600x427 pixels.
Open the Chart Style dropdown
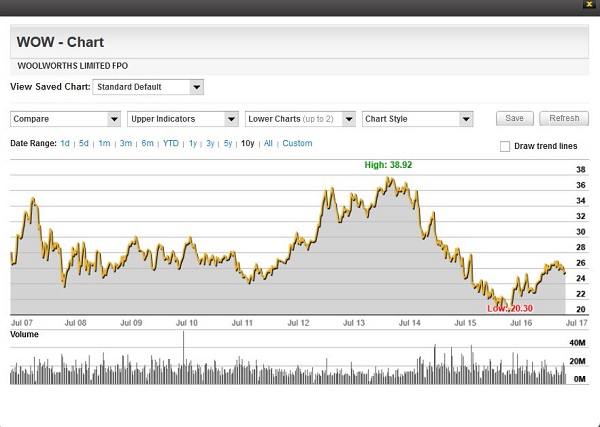pos(417,118)
